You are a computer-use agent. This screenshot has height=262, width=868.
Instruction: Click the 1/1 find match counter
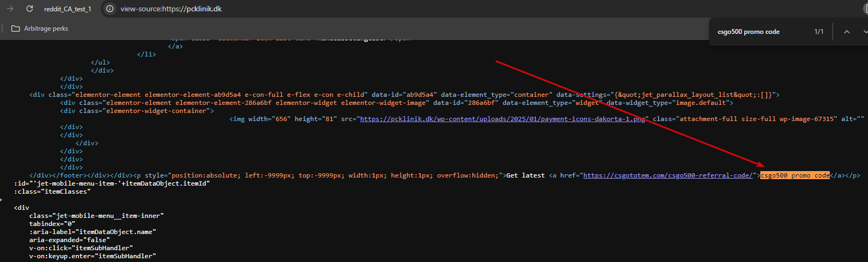818,32
